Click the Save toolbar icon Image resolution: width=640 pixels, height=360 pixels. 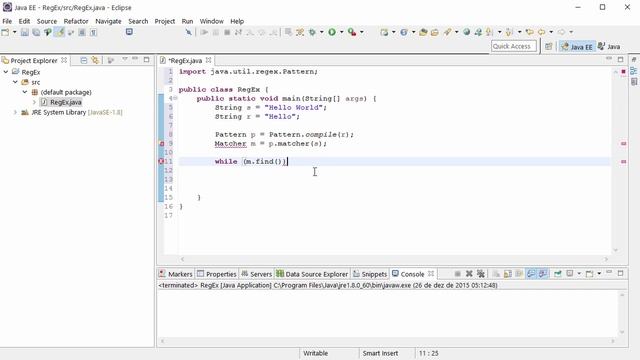click(x=24, y=32)
